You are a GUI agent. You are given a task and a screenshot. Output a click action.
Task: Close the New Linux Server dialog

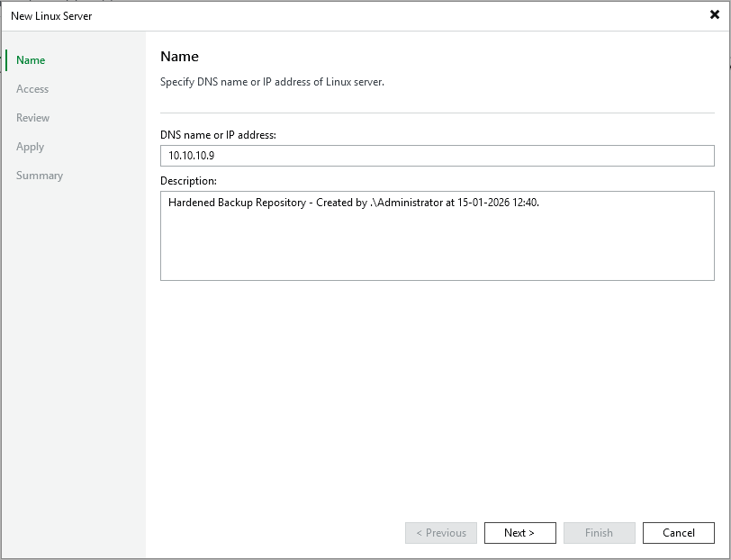[x=714, y=15]
